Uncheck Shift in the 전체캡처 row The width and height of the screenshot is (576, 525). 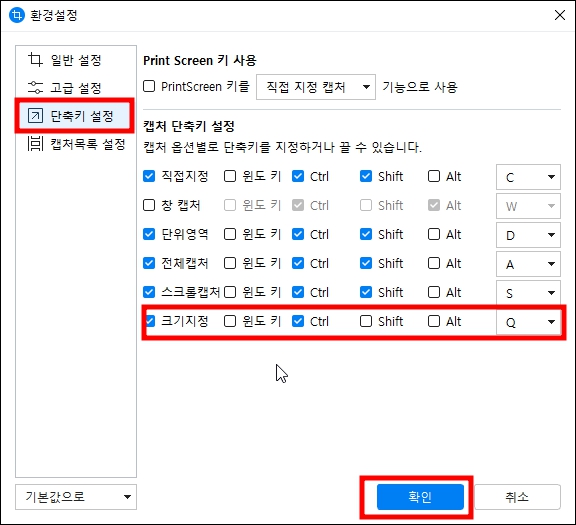click(x=366, y=263)
